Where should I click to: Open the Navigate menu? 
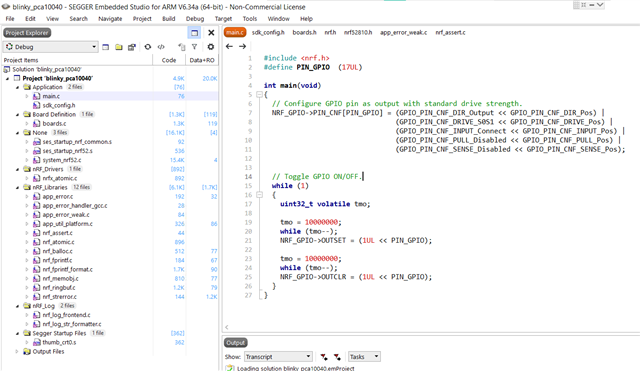tap(110, 19)
